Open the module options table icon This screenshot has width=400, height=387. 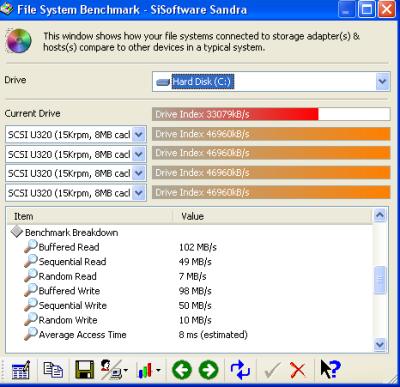[21, 369]
